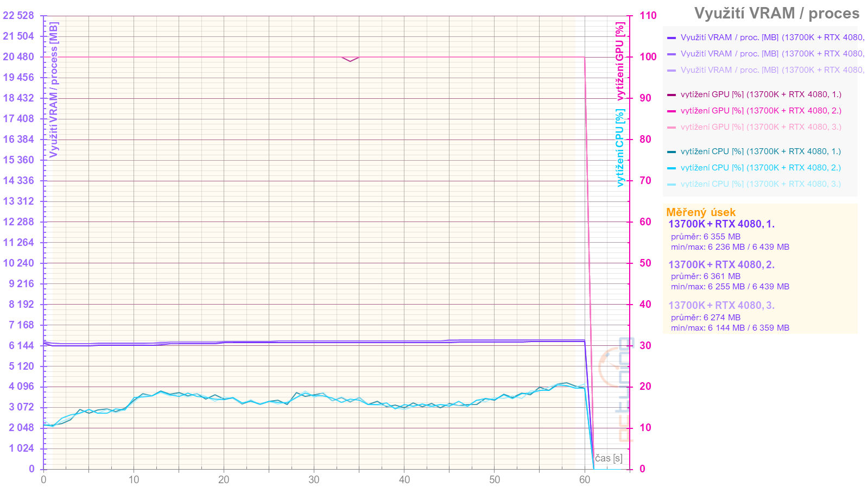Click the left axis label 'Využití VRAM / process [MB]'
The width and height of the screenshot is (868, 487).
(x=54, y=90)
